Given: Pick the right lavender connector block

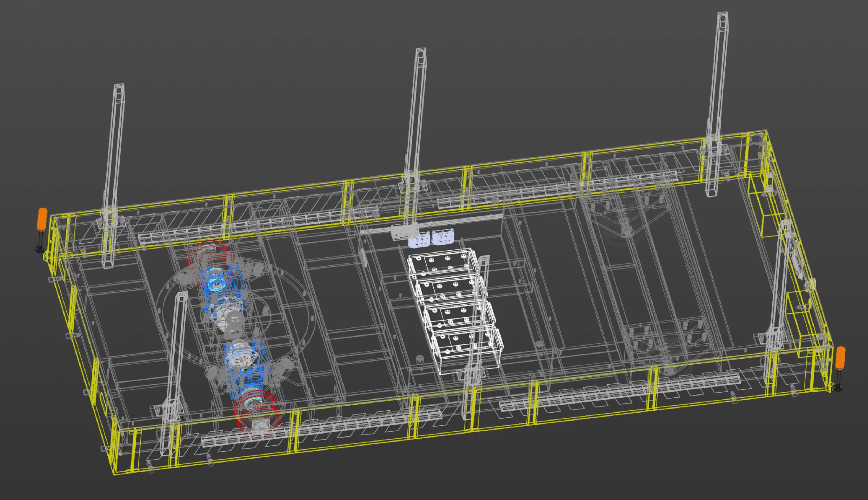Looking at the screenshot, I should point(443,237).
